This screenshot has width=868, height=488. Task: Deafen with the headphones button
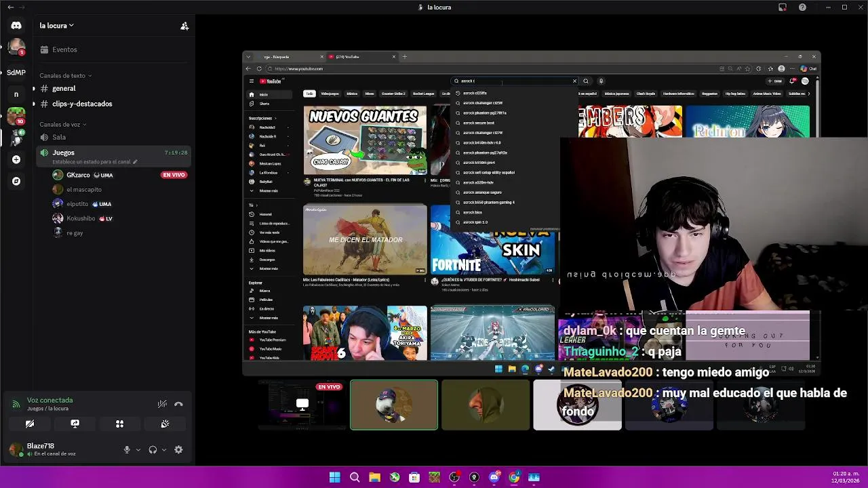point(153,449)
